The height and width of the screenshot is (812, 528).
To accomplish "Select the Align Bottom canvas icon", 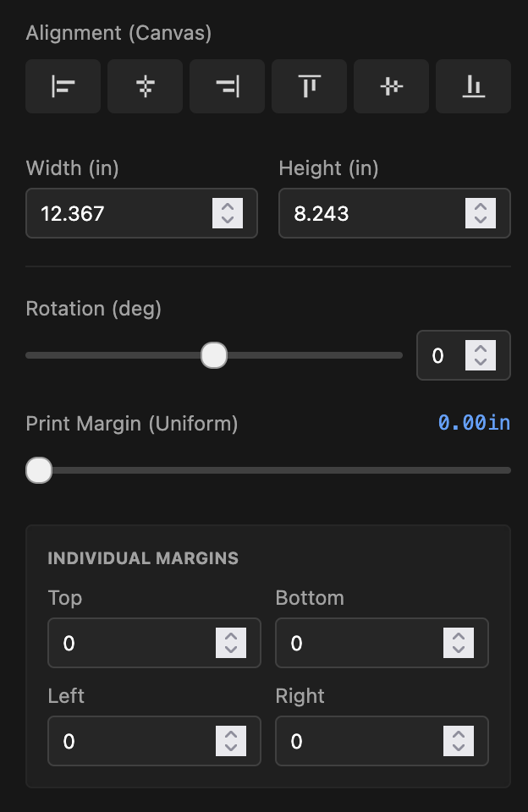I will [x=473, y=86].
